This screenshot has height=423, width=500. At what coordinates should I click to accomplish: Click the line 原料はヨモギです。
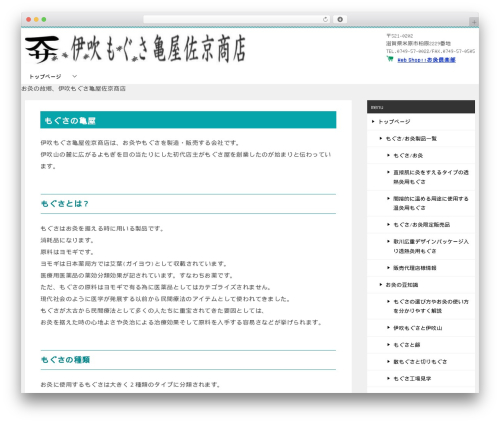pyautogui.click(x=67, y=252)
